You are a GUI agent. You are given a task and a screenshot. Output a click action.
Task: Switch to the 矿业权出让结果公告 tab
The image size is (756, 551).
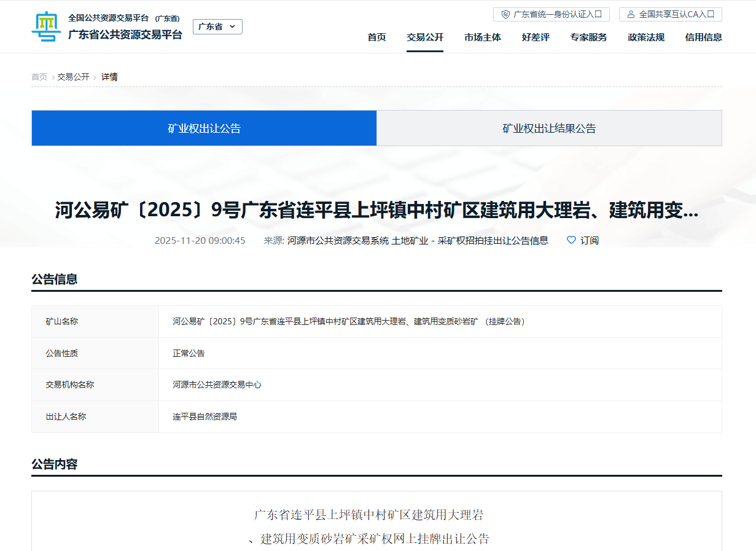549,128
